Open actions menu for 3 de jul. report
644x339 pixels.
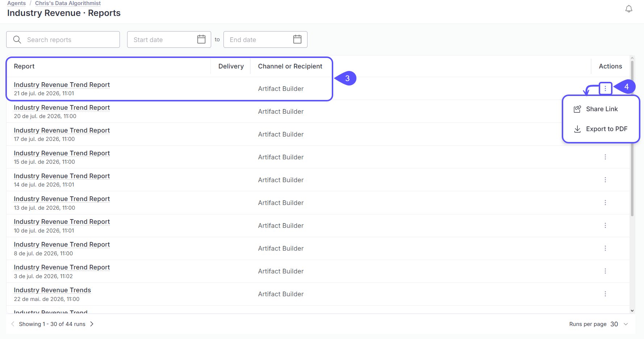(x=605, y=271)
